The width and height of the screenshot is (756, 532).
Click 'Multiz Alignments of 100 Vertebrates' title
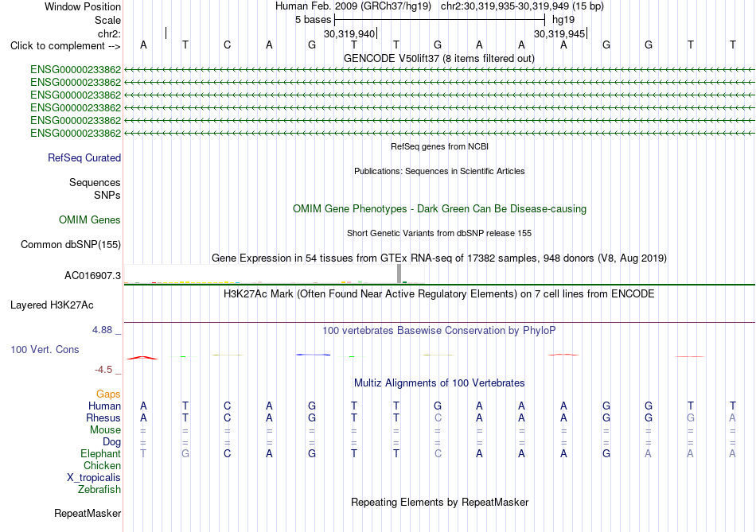pos(439,383)
